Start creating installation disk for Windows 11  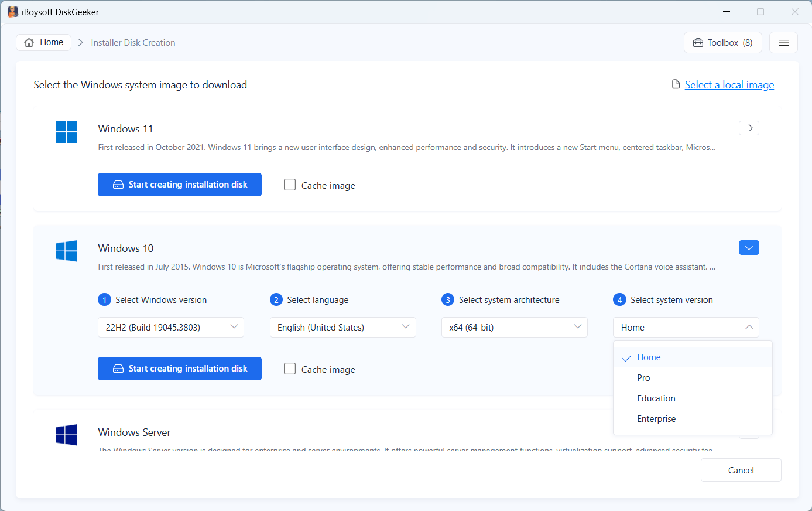click(180, 185)
